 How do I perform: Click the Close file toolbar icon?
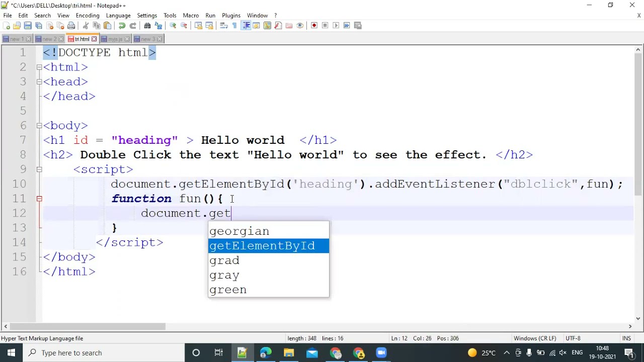click(x=50, y=26)
